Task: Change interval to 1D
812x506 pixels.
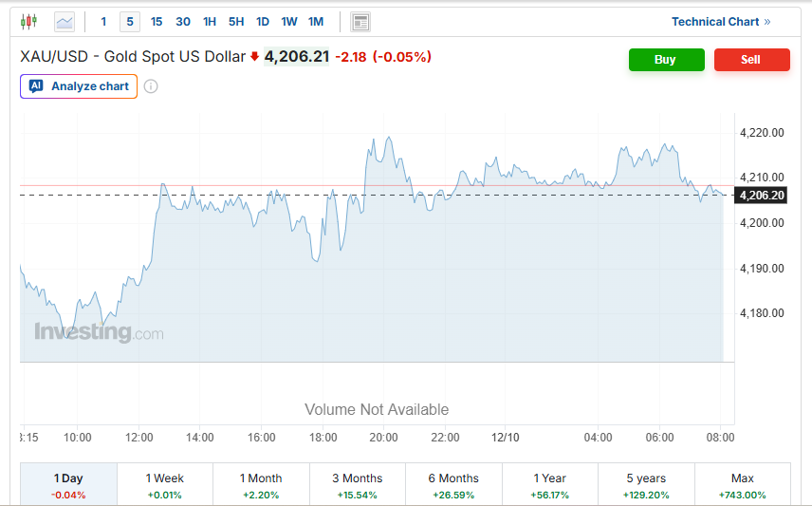Action: 263,22
